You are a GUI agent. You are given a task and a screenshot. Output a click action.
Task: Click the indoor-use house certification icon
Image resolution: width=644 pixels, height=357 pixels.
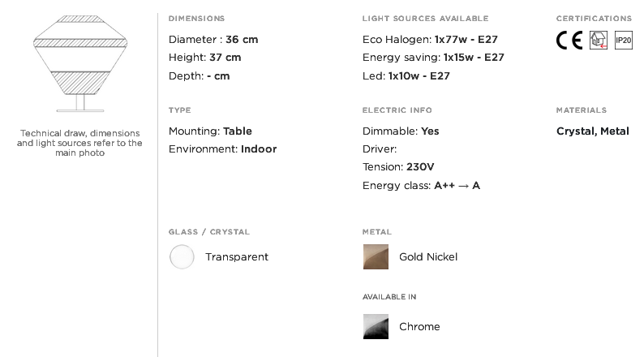coord(598,41)
